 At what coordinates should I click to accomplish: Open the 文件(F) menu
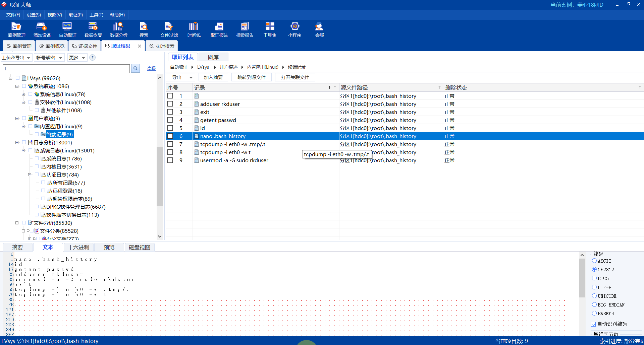13,15
